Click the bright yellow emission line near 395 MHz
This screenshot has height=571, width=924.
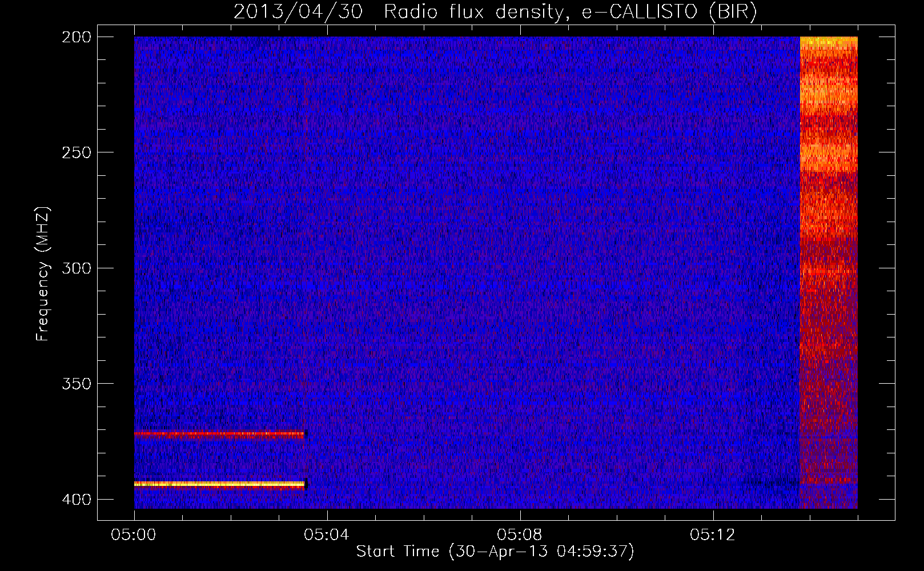tap(220, 484)
